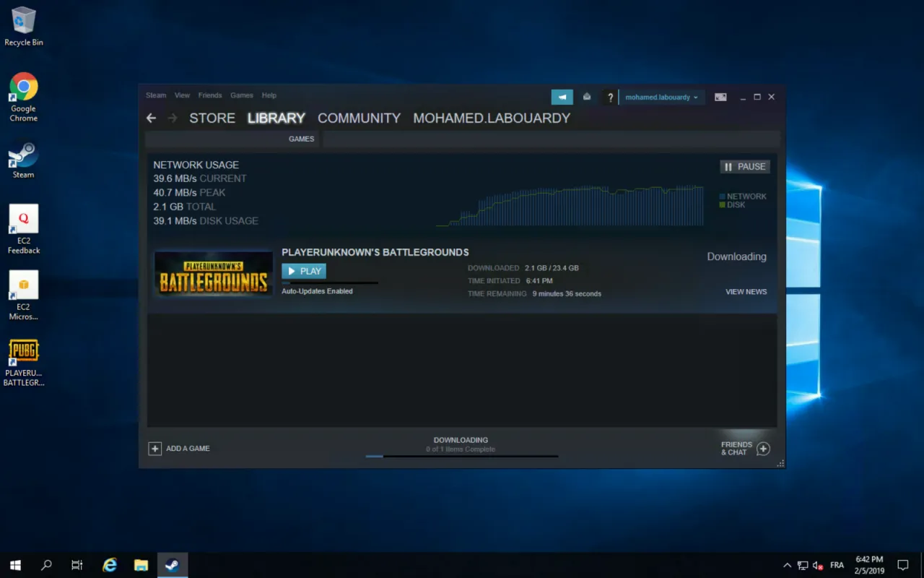Open the Games menu
This screenshot has height=578, width=924.
click(x=241, y=95)
